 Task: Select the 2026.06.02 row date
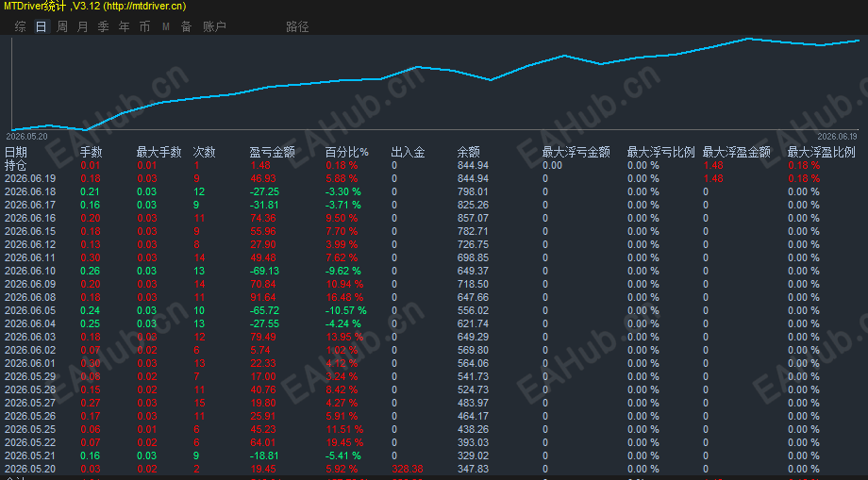click(30, 350)
